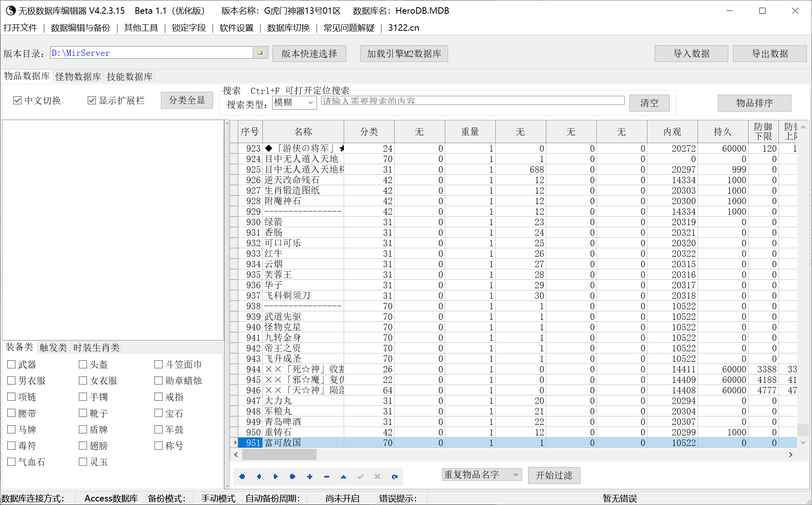Click grid vertical scrollbar's up arrow
This screenshot has height=505, width=812.
click(804, 127)
